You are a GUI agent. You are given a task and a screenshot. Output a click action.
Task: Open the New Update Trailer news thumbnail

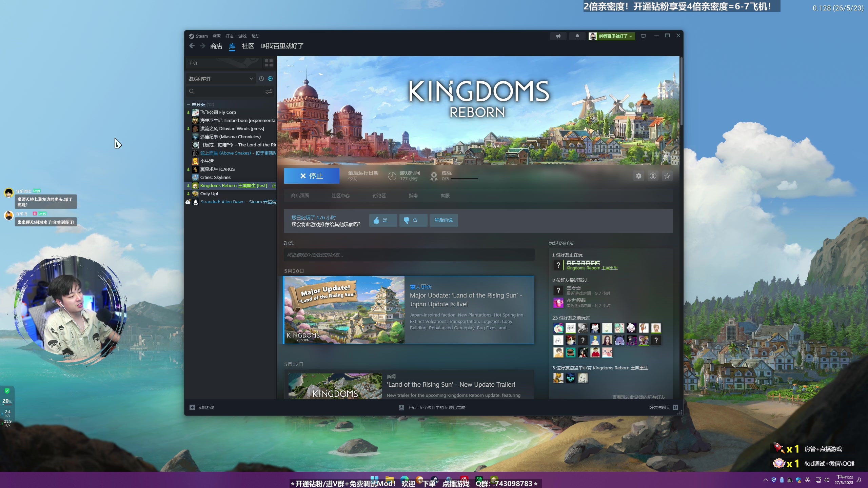[x=335, y=386]
